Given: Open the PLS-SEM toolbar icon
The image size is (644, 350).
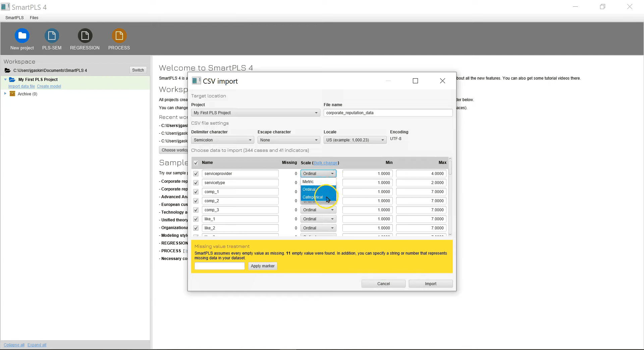Looking at the screenshot, I should [52, 36].
